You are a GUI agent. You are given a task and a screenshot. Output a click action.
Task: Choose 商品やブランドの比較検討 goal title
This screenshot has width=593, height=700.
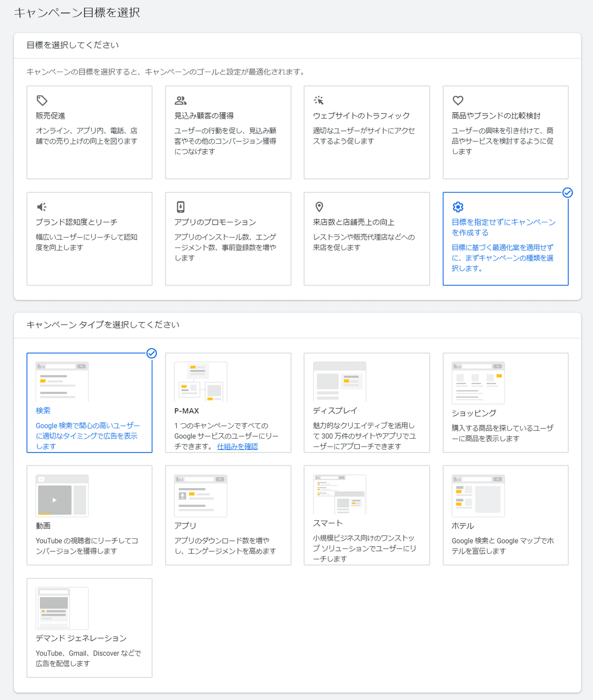pos(496,116)
